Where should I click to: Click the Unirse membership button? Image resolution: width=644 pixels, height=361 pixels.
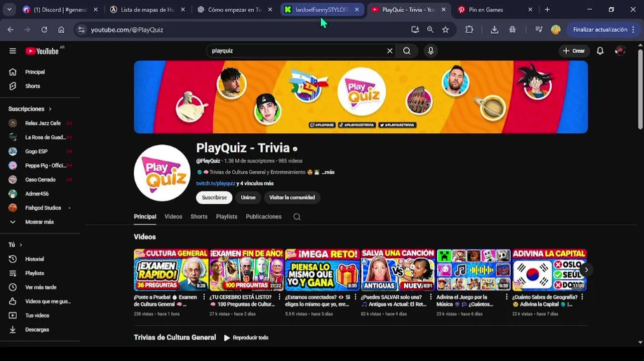(248, 198)
